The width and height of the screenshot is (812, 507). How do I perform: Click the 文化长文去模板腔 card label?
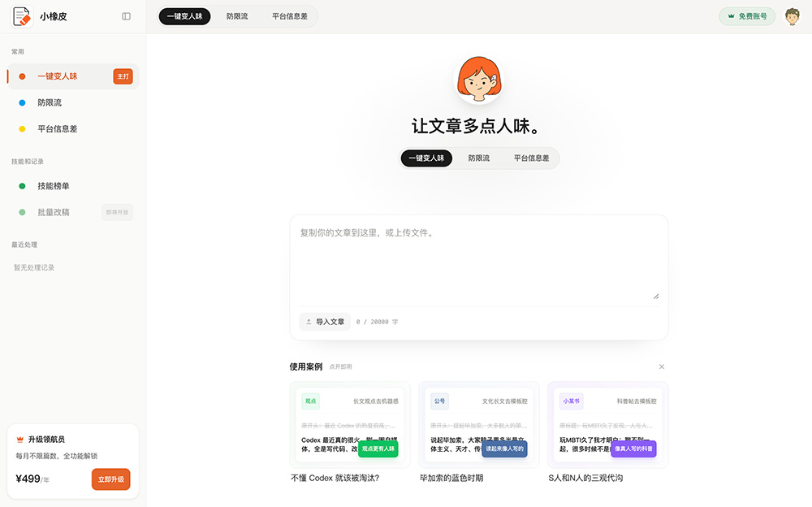505,401
